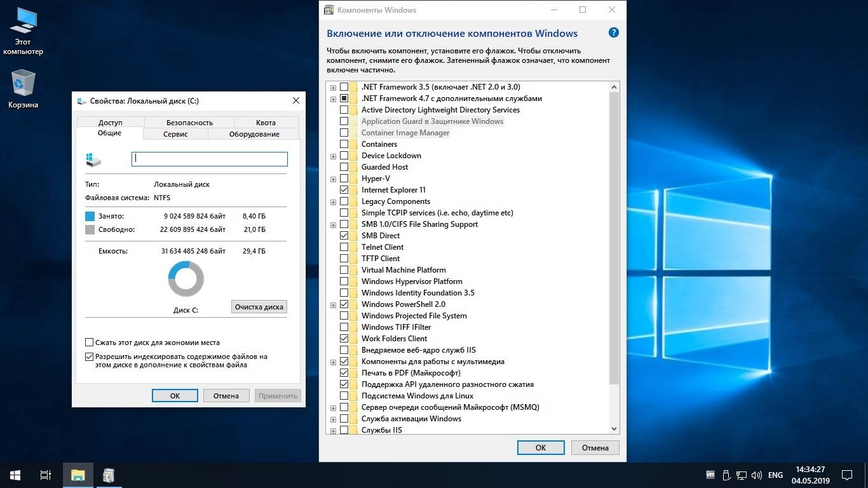Expand Компоненты для работы с мультимедиа
Screen dimensions: 868x488
[333, 362]
